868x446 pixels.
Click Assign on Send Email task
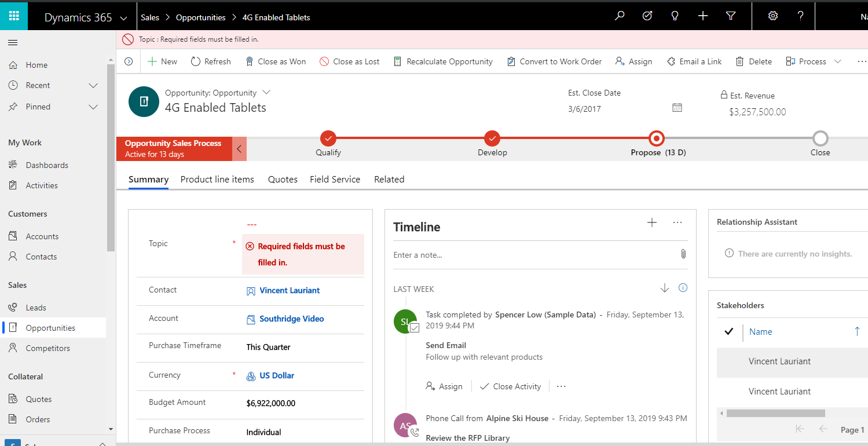coord(444,386)
